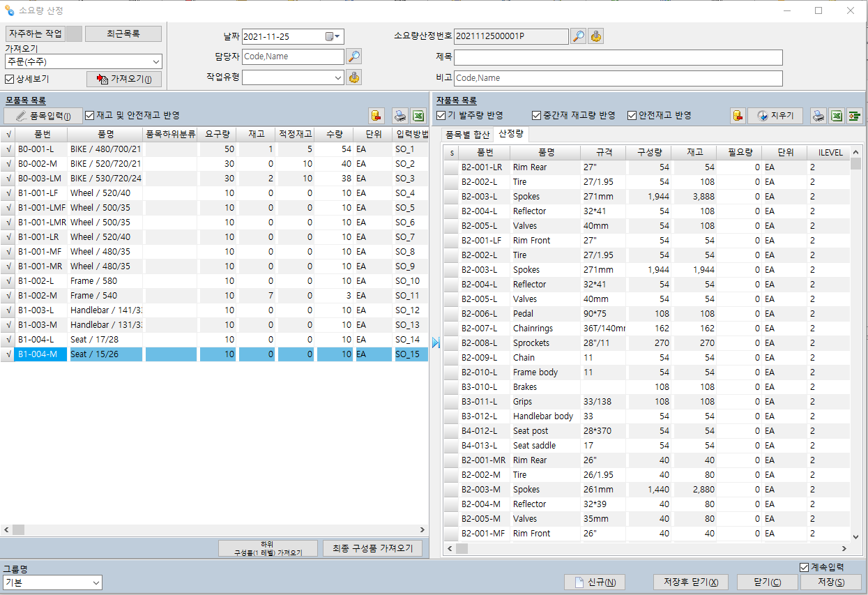Click the 구성량 column header
Image resolution: width=868 pixels, height=595 pixels.
pyautogui.click(x=650, y=152)
